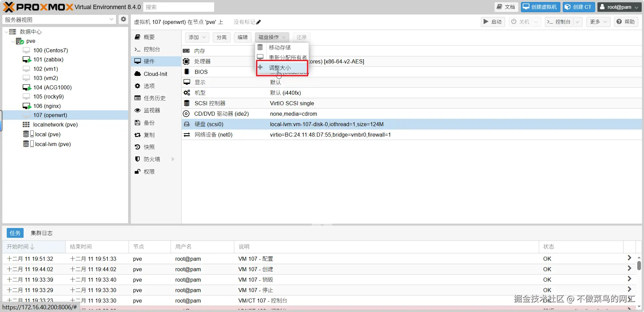The image size is (644, 312).
Task: Switch to the 集群日志 tab
Action: point(41,233)
